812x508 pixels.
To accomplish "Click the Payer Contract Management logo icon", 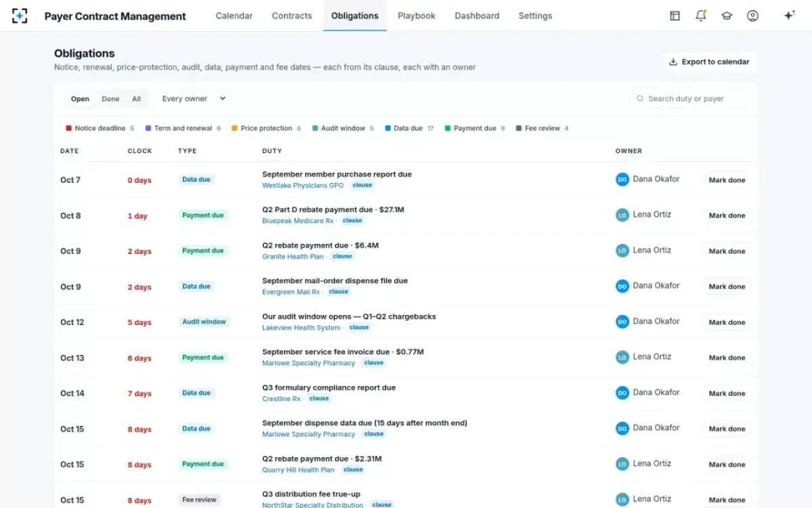I will click(20, 16).
